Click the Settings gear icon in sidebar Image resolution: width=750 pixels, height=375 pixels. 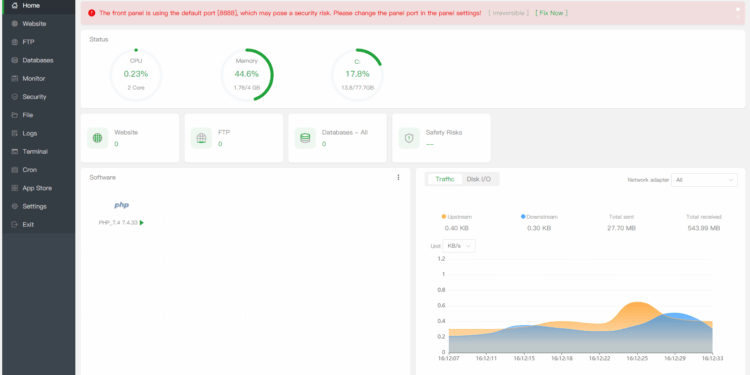click(14, 206)
